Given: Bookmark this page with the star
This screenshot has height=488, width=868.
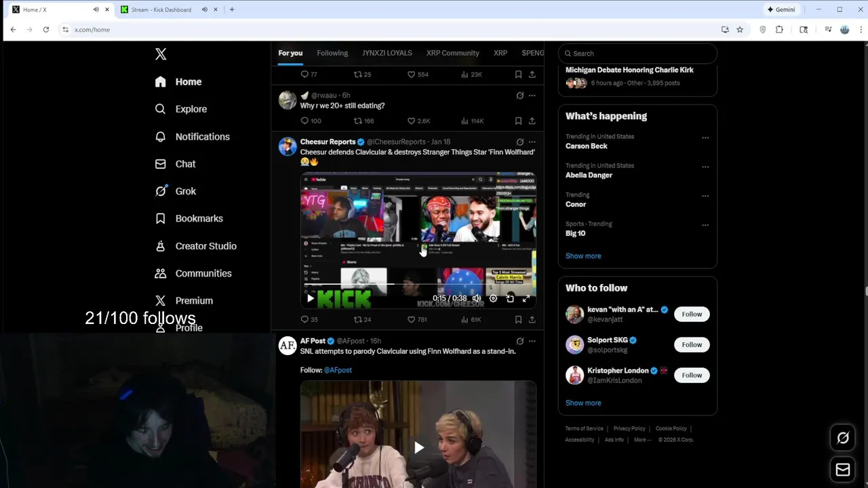Looking at the screenshot, I should [x=740, y=30].
